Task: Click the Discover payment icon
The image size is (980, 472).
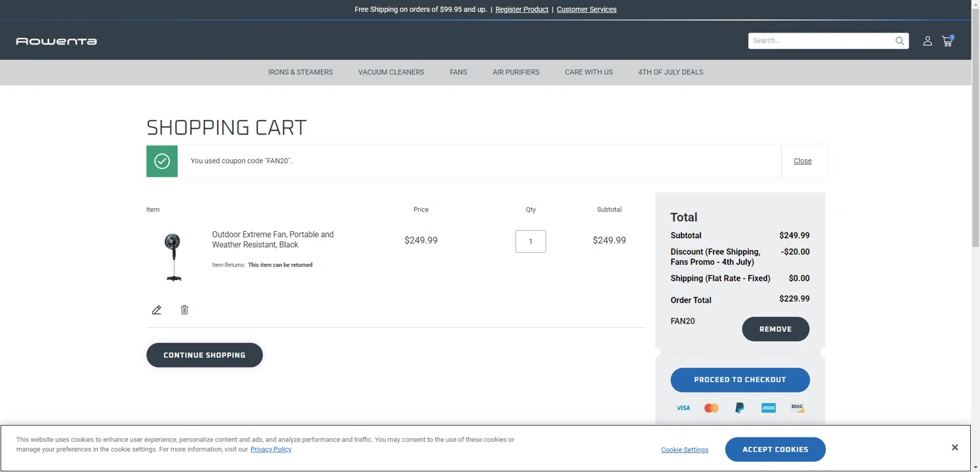Action: pos(797,407)
